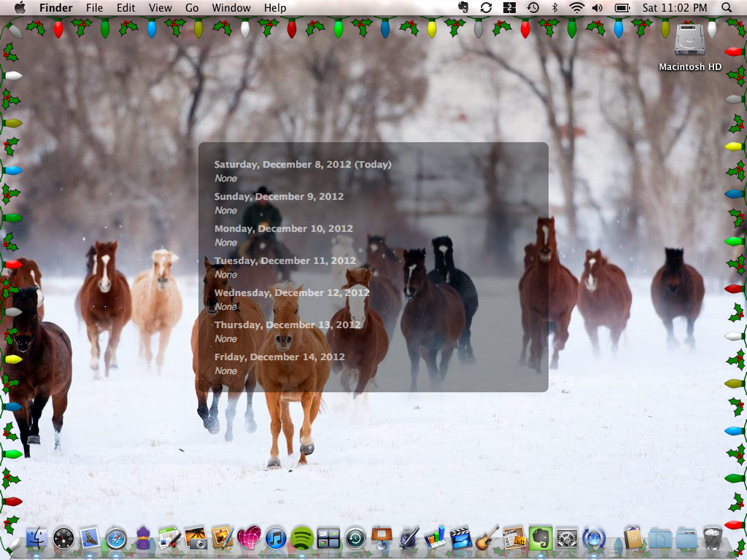This screenshot has width=747, height=560.
Task: Select the Macintosh HD desktop drive
Action: [690, 39]
